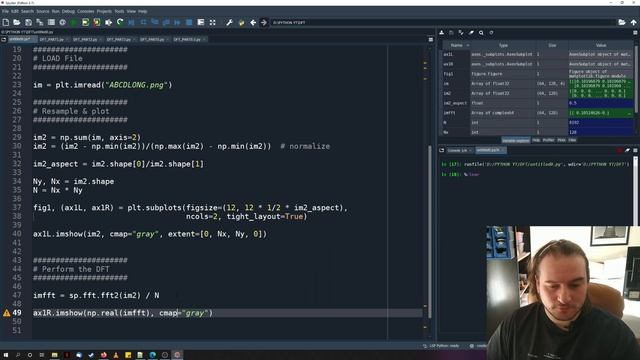The image size is (640, 360).
Task: Run the file with the green play button
Action: click(x=74, y=22)
